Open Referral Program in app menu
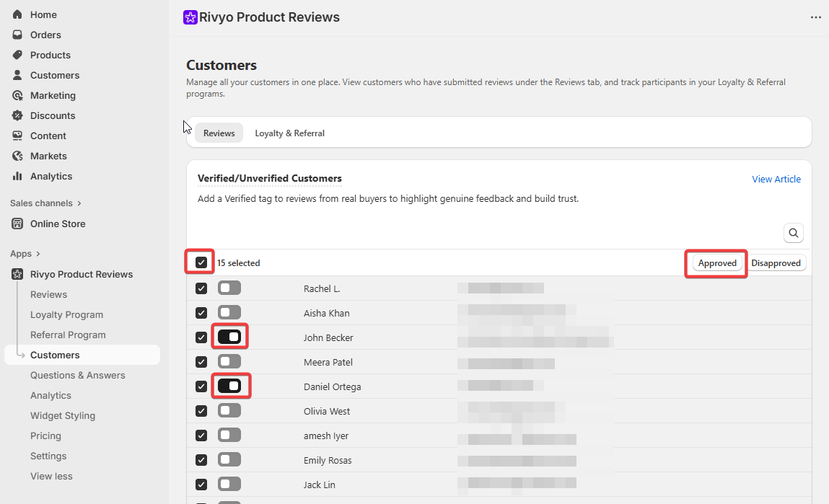The height and width of the screenshot is (504, 829). click(x=68, y=335)
